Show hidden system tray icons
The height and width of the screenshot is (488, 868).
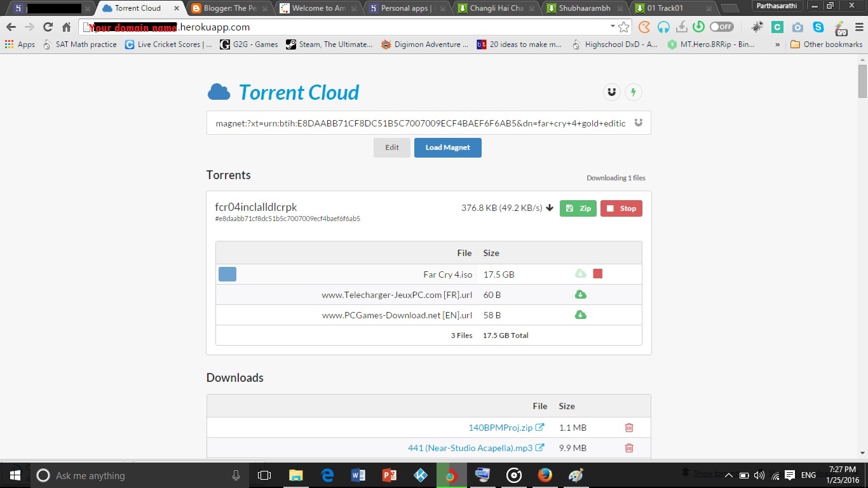[x=728, y=475]
